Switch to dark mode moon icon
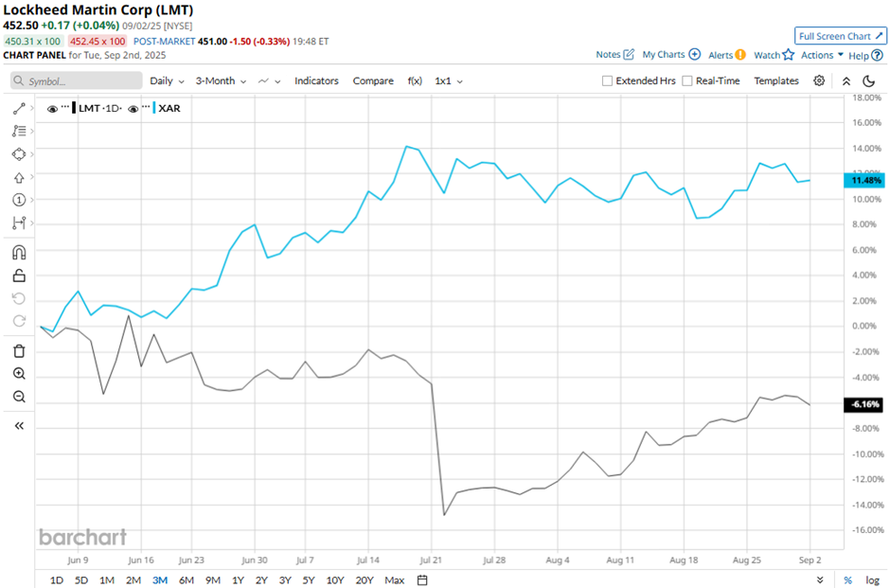Viewport: 890px width, 588px height. 868,81
